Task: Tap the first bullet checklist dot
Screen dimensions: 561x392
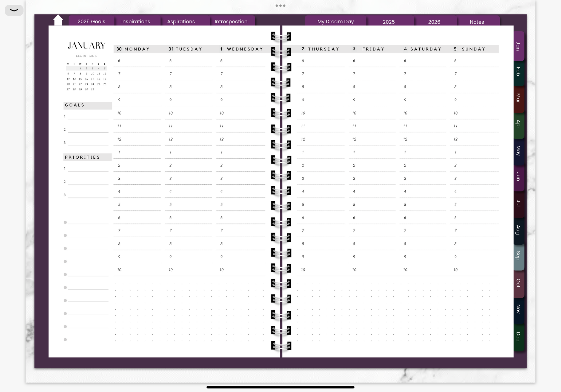Action: click(x=65, y=222)
